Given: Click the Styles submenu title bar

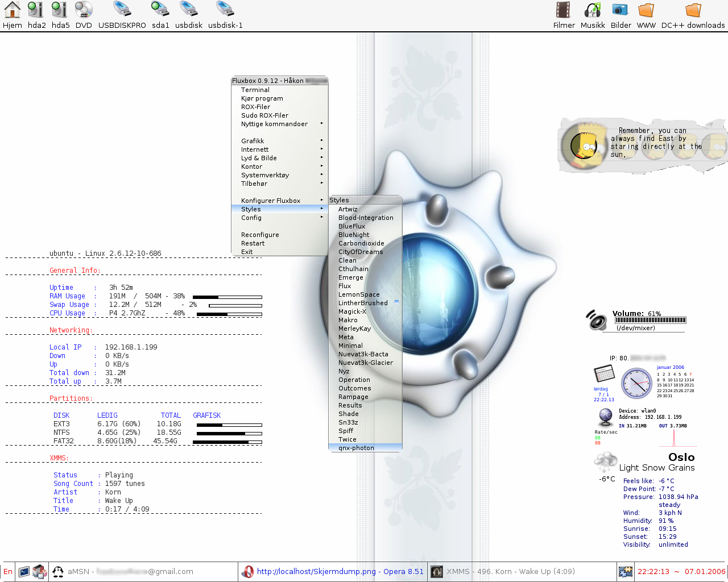Looking at the screenshot, I should click(x=365, y=200).
